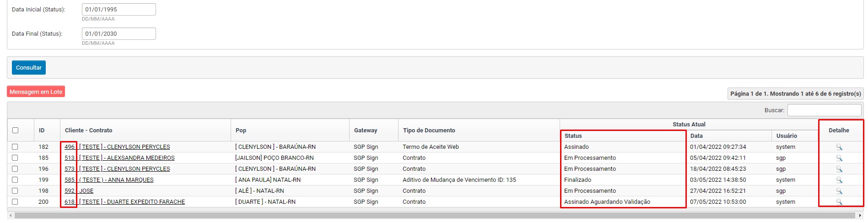Tick the select-all checkbox in table header
The width and height of the screenshot is (868, 223).
tap(15, 131)
